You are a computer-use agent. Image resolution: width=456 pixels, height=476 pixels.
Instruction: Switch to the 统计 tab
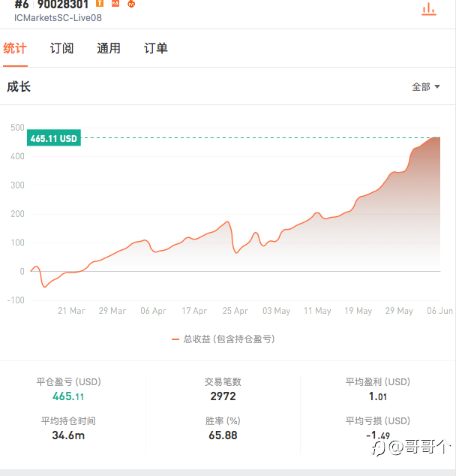click(15, 49)
